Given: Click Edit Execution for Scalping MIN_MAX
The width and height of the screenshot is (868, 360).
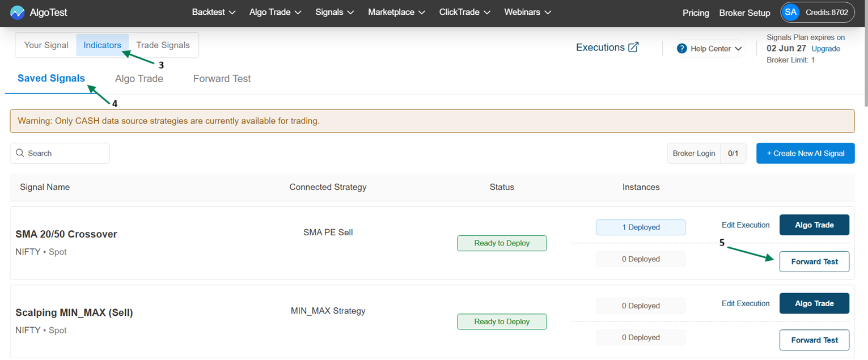Looking at the screenshot, I should pos(745,303).
